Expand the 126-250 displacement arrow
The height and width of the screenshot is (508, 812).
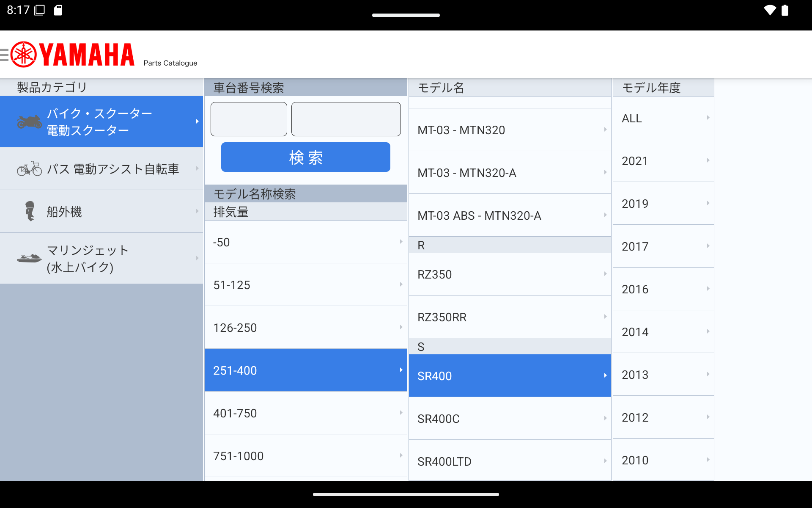click(401, 327)
